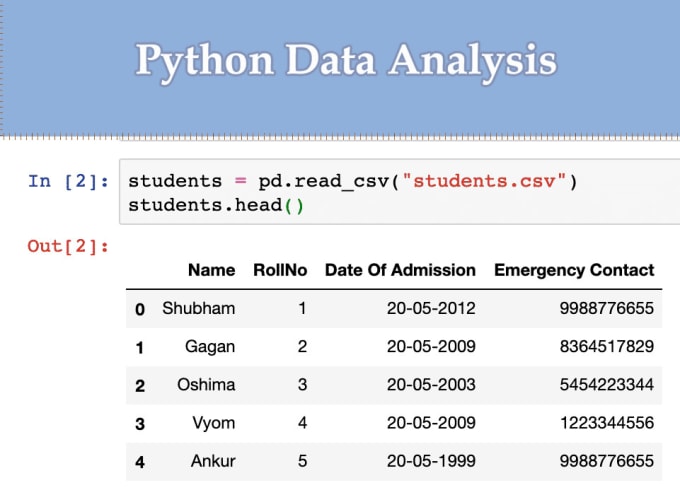Click contact number 5454223344

[607, 385]
